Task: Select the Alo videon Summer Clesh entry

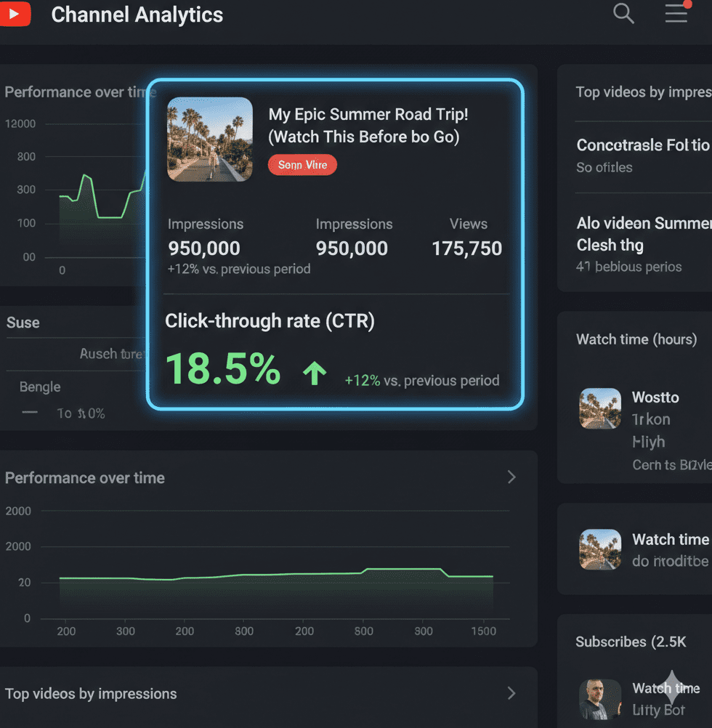Action: (x=643, y=233)
